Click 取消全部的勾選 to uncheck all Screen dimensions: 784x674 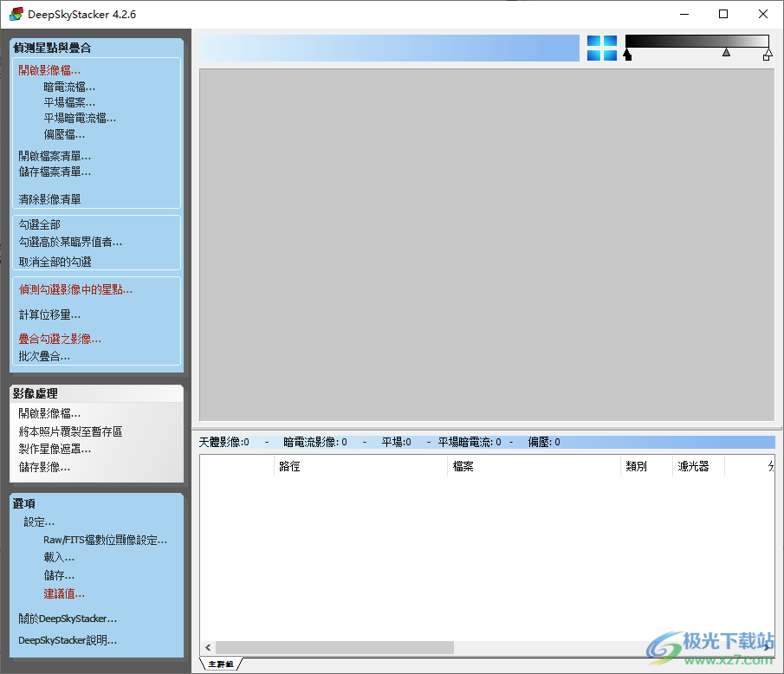55,262
